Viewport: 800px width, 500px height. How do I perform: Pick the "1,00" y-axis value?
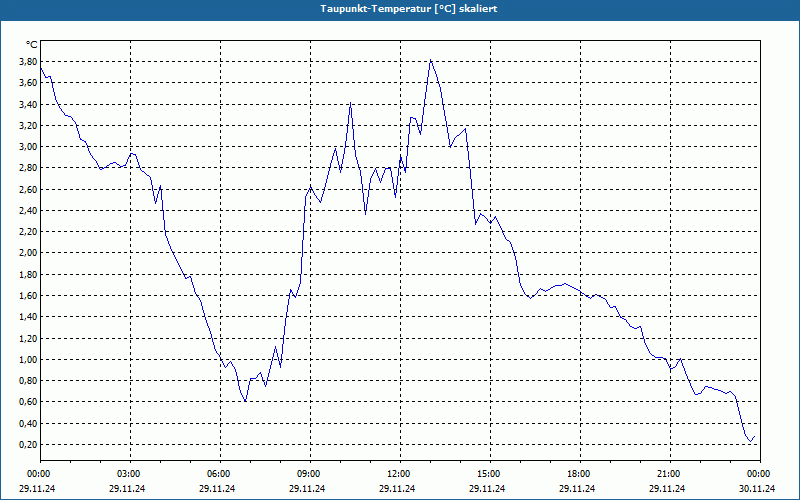(x=29, y=359)
